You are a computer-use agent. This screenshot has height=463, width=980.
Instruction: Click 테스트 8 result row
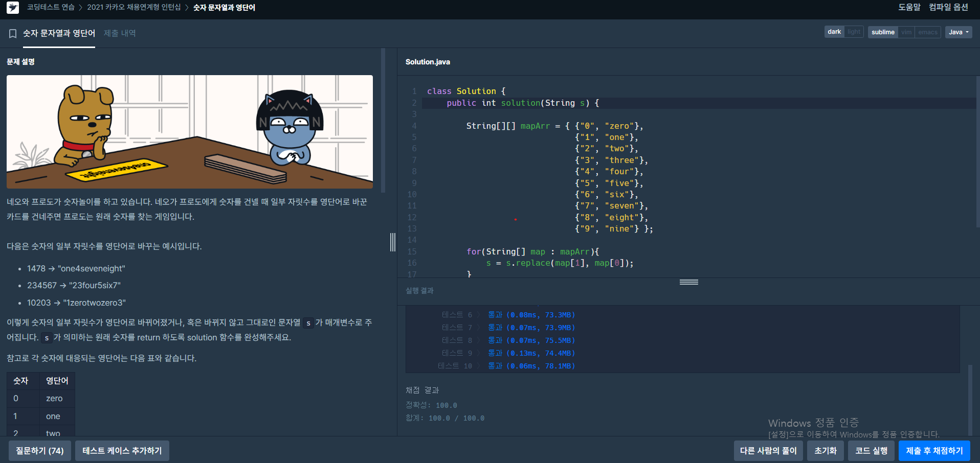coord(508,340)
